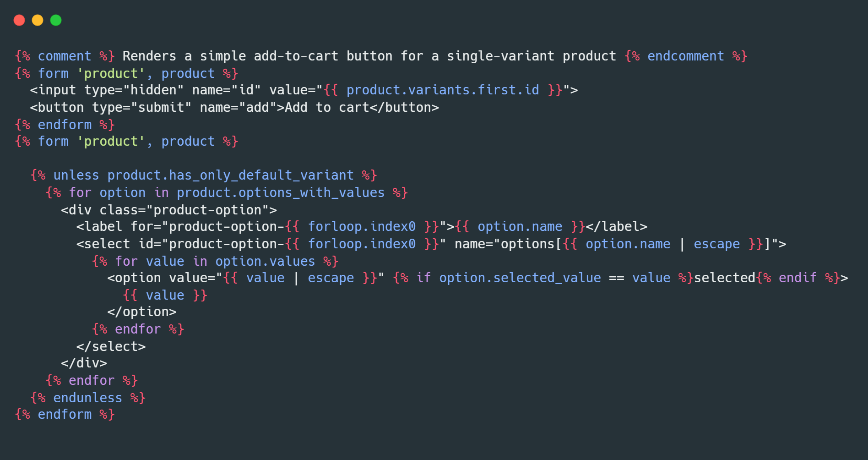868x460 pixels.
Task: Click 'option.values' in inner for loop
Action: (x=265, y=261)
